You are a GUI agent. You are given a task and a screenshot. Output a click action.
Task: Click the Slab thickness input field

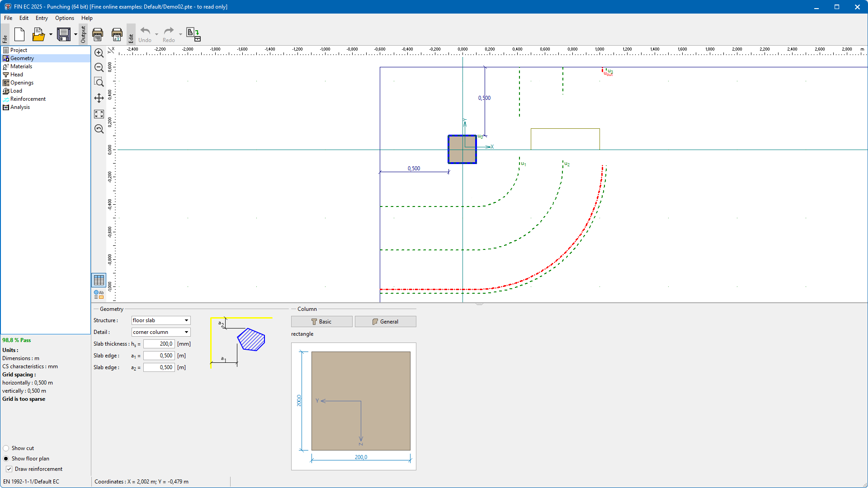point(159,344)
